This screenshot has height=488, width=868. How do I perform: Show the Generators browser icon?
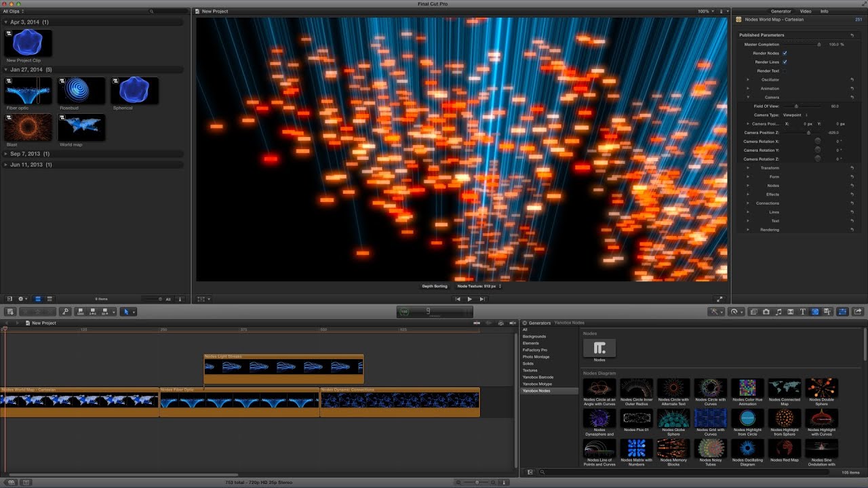click(x=814, y=312)
